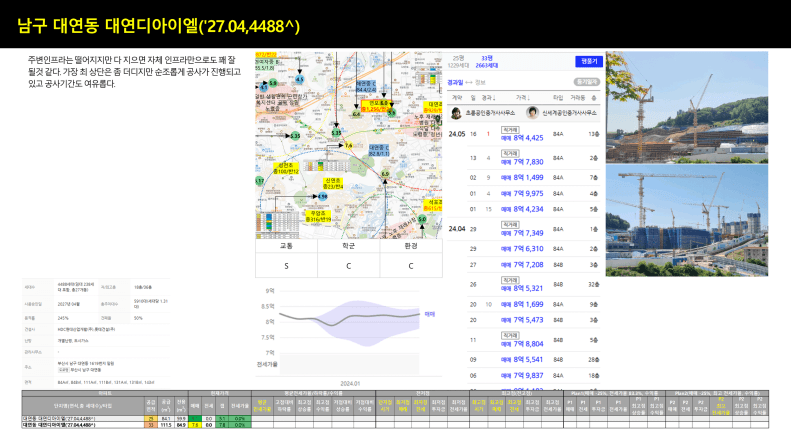Screen dimensions: 791x445
Task: Click map marker 7.6 yellow circle
Action: pyautogui.click(x=348, y=145)
